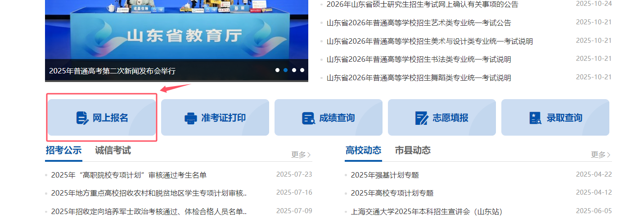Select the last carousel dot indicator
The image size is (644, 219).
pos(302,70)
